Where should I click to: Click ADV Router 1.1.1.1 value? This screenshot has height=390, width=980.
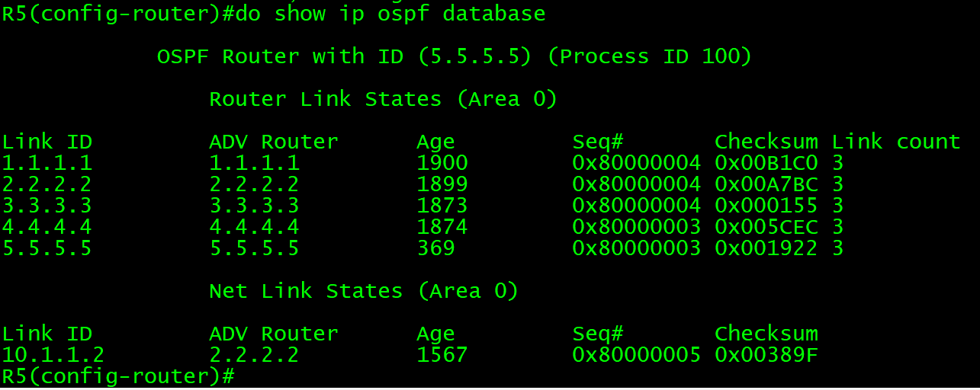tap(254, 163)
